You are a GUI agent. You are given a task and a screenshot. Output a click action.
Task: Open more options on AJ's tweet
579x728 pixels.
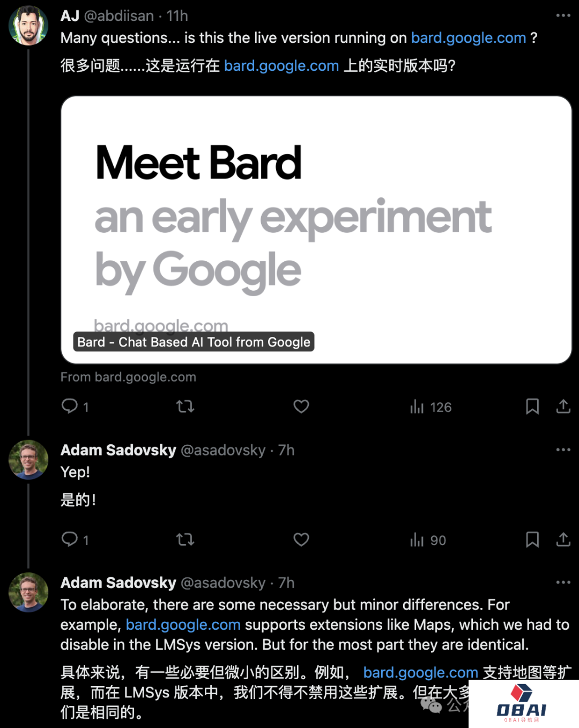tap(563, 16)
